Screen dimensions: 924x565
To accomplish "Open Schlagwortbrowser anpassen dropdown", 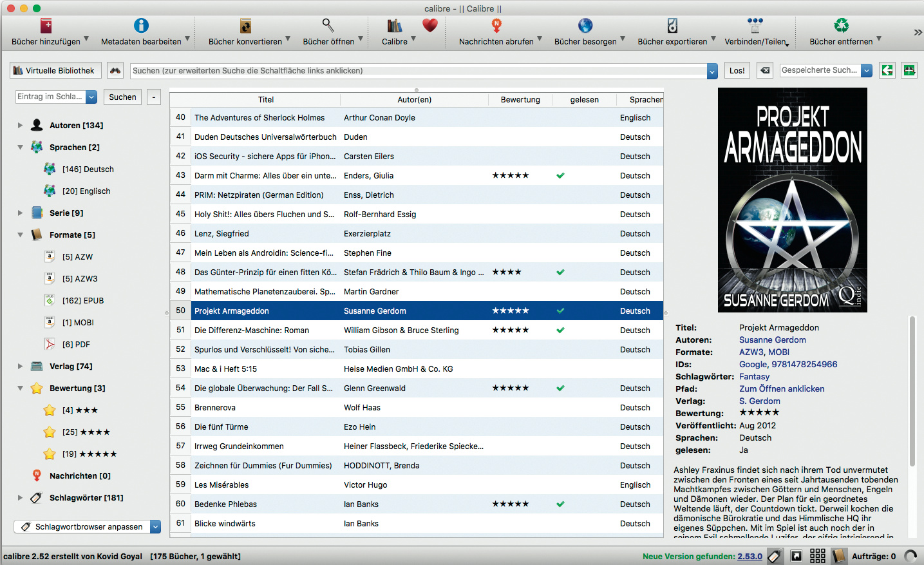I will pos(155,527).
